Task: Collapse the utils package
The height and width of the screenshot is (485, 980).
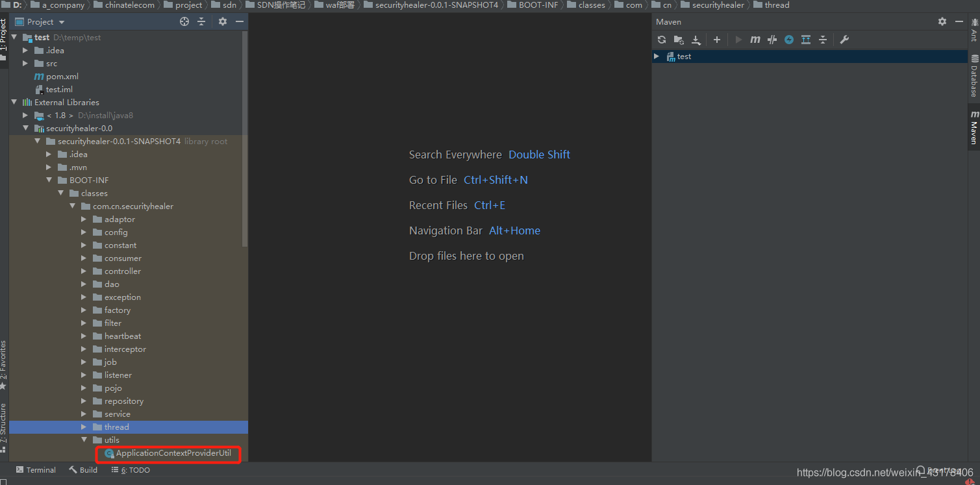Action: tap(84, 440)
